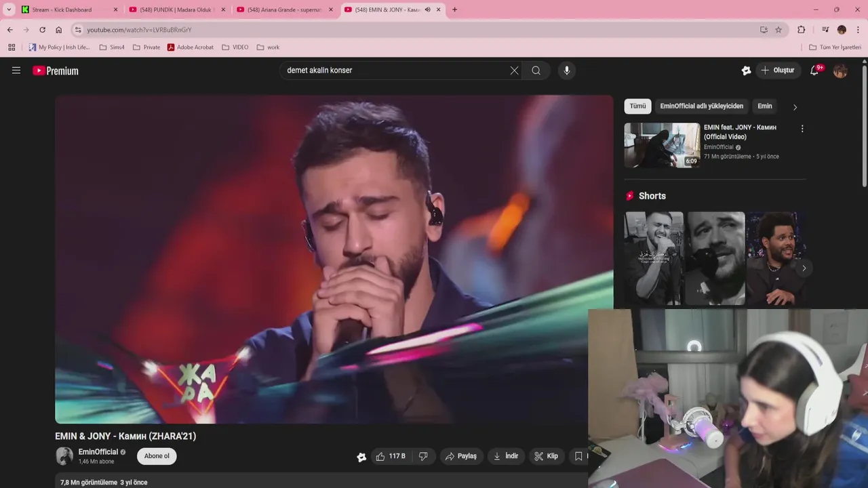Open second Shorts thumbnail
Image resolution: width=868 pixels, height=488 pixels.
click(x=715, y=258)
